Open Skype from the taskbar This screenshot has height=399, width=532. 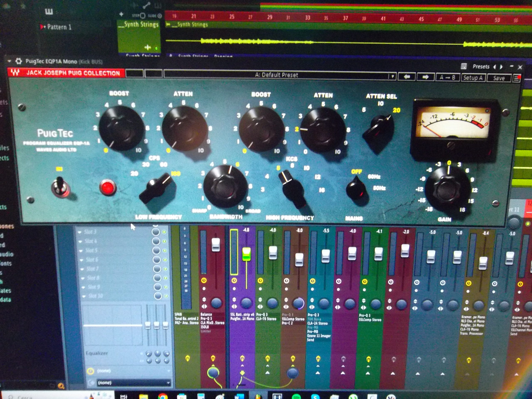coord(315,397)
